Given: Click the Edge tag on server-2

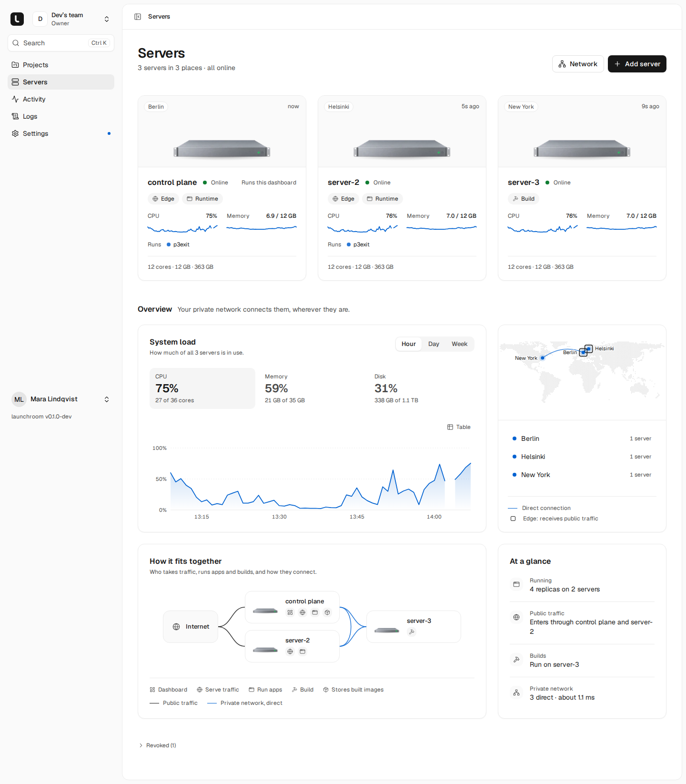Looking at the screenshot, I should pyautogui.click(x=343, y=199).
